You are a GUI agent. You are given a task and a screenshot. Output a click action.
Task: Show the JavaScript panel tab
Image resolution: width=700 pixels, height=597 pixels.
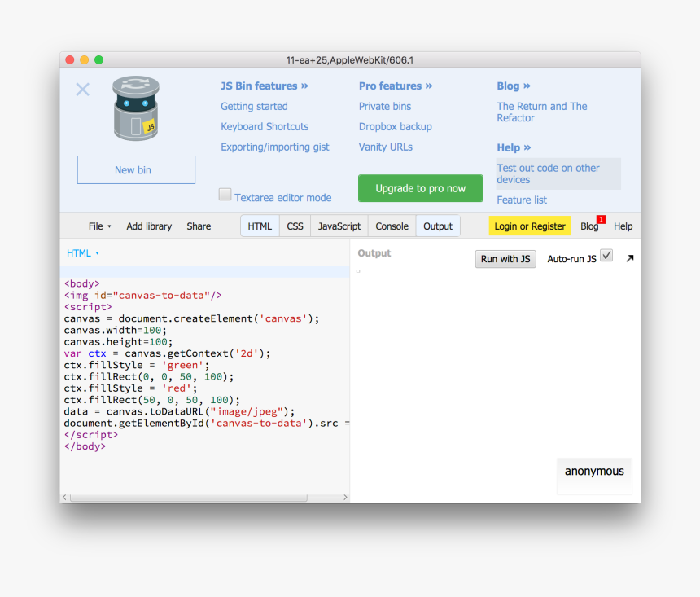339,226
